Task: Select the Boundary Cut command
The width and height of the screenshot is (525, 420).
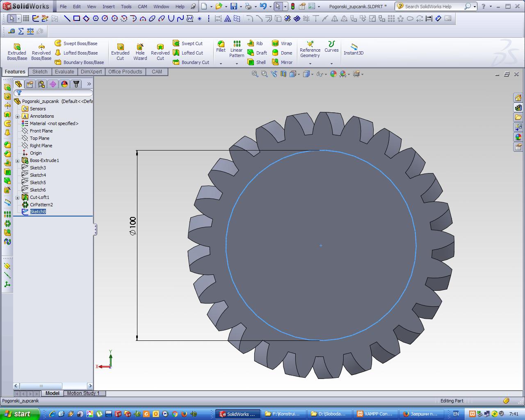Action: [191, 62]
